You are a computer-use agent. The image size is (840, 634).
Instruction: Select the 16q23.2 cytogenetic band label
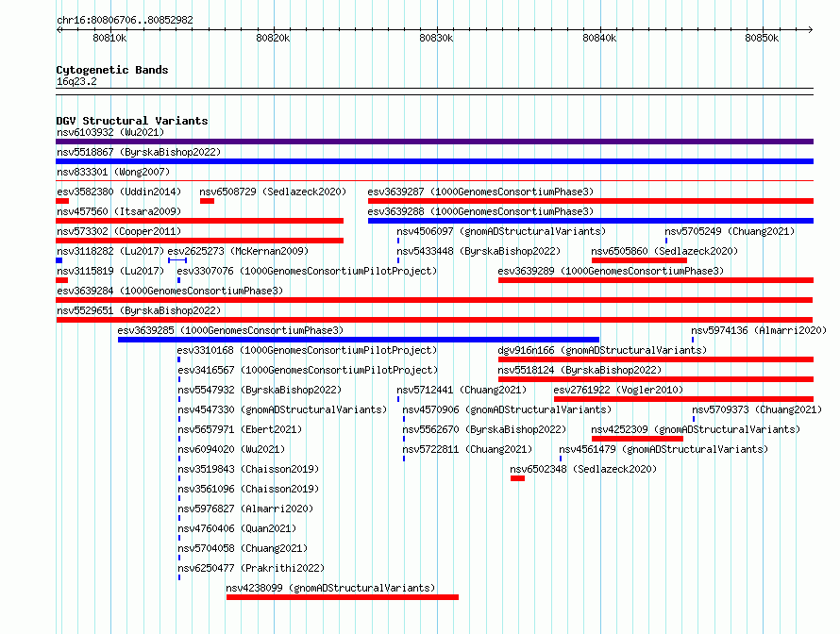coord(76,81)
